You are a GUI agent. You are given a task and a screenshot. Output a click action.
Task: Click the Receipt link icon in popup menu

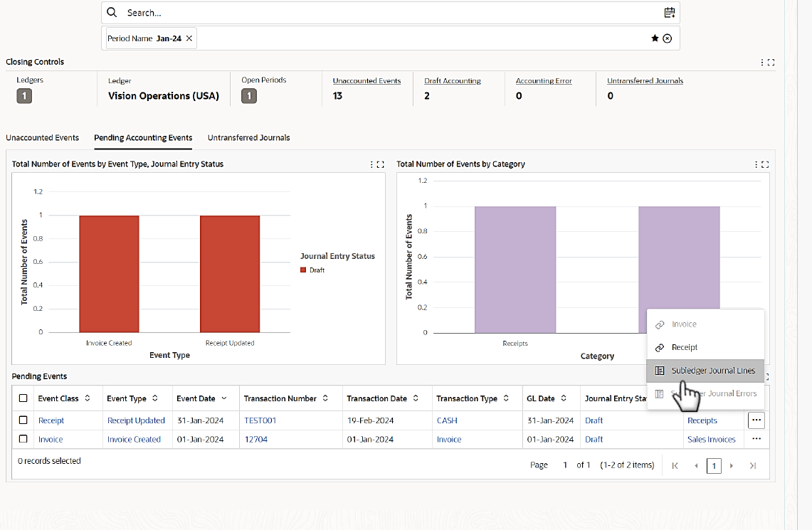tap(660, 348)
